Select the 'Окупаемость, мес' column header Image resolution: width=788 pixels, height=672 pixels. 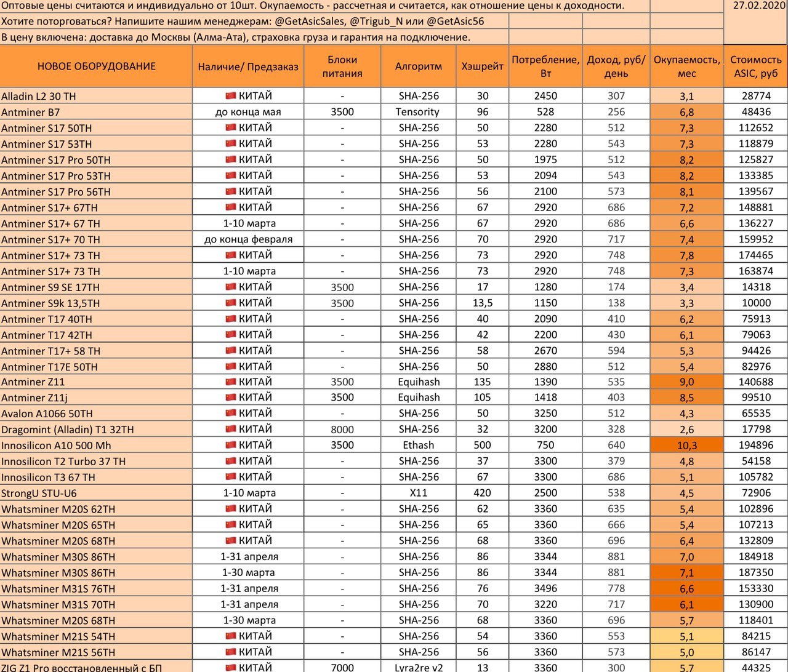pos(687,66)
